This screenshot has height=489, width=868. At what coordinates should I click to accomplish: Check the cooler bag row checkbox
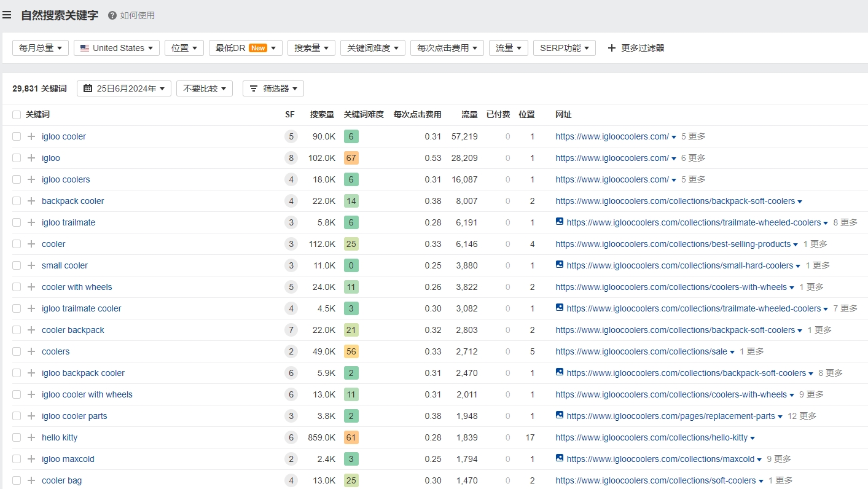pyautogui.click(x=17, y=480)
